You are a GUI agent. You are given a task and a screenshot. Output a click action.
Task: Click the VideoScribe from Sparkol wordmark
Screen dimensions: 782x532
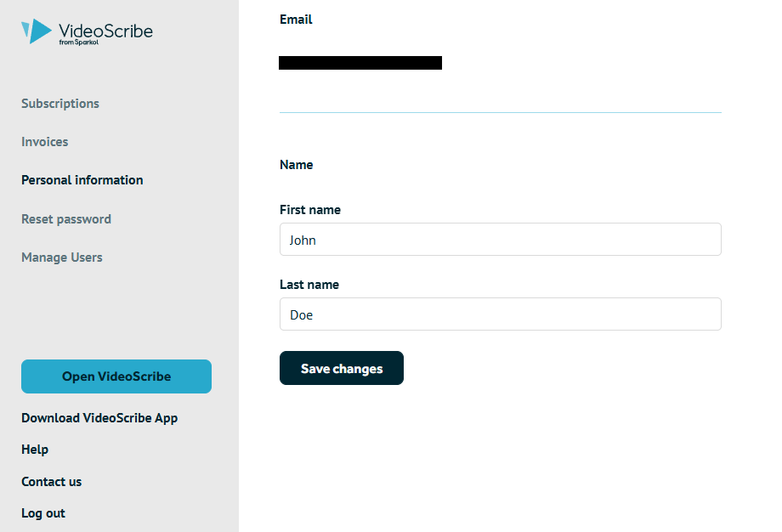pyautogui.click(x=105, y=32)
